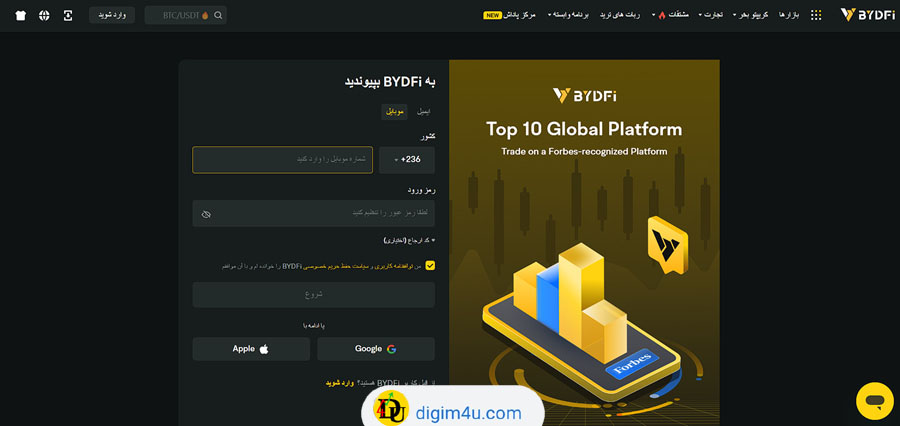
Task: Continue with Apple button
Action: pos(251,348)
